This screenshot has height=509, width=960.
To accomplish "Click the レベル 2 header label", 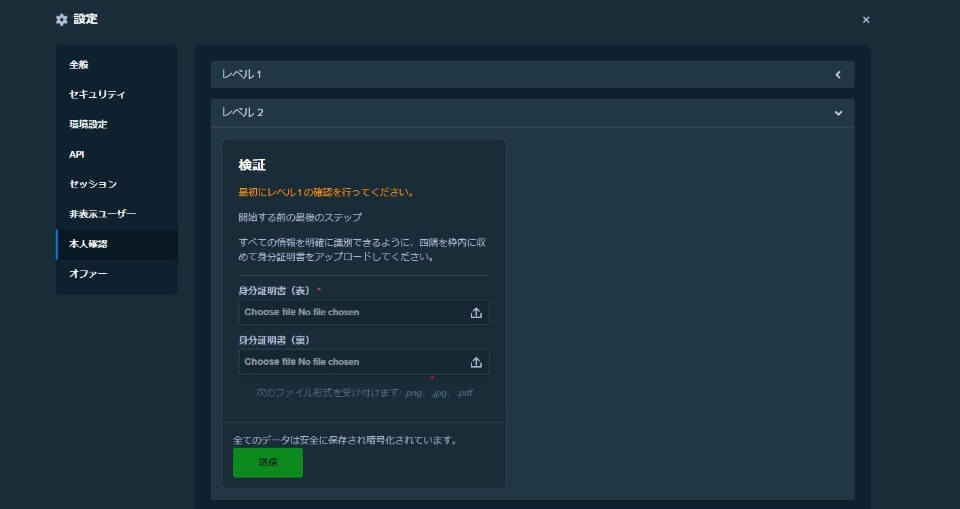I will (x=242, y=113).
